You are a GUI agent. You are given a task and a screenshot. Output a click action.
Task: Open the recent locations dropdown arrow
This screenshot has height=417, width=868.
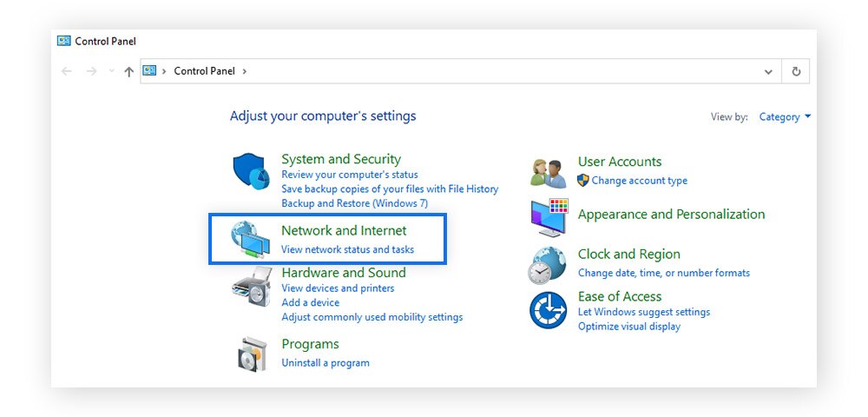[x=111, y=71]
